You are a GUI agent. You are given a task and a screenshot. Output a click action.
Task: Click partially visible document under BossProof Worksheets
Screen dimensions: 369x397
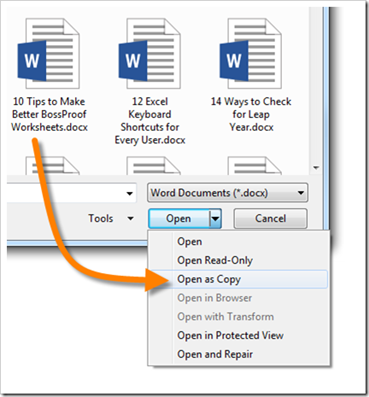(53, 165)
